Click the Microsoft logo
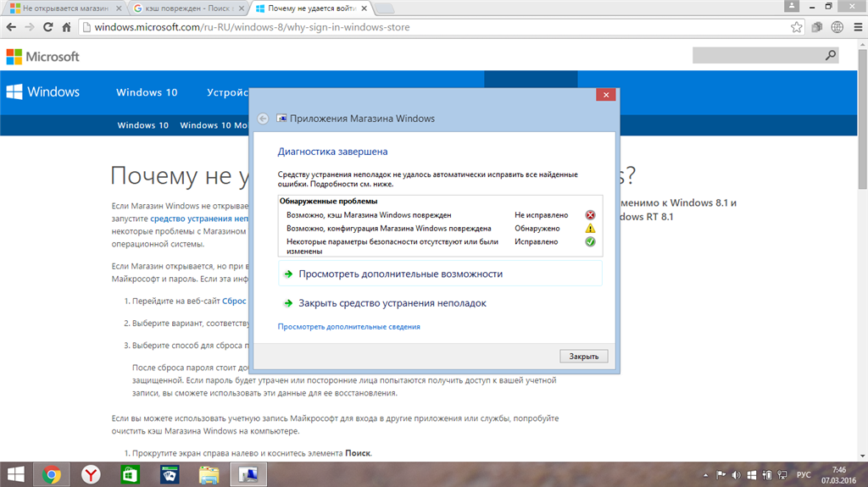The image size is (868, 487). pos(42,57)
